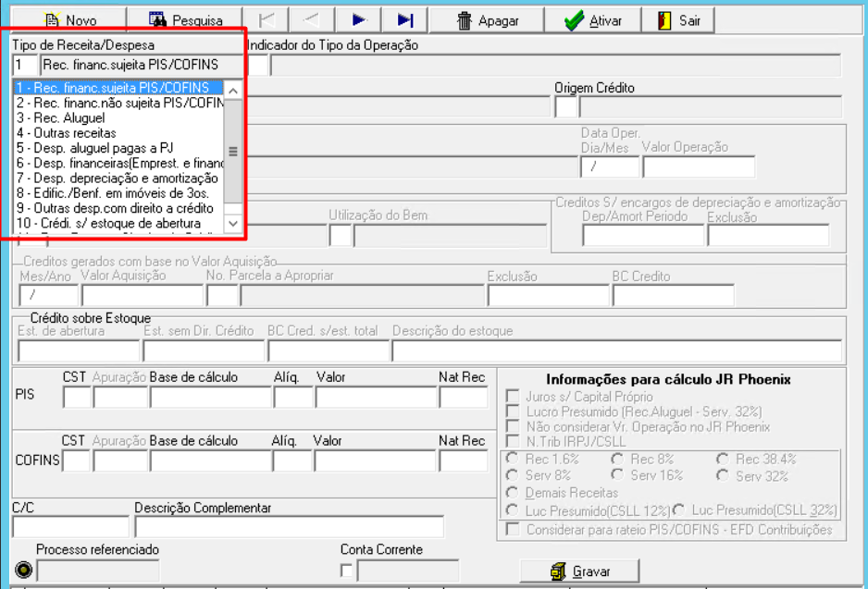Pick '7 - Desp. depreciação e amortização'
This screenshot has height=589, width=868.
point(119,178)
